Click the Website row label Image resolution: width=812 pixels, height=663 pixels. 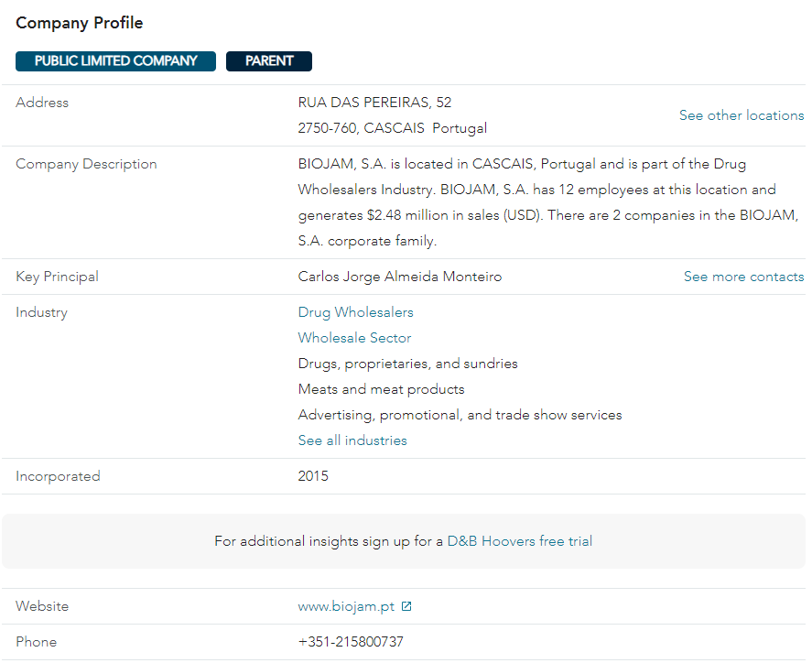pyautogui.click(x=42, y=606)
